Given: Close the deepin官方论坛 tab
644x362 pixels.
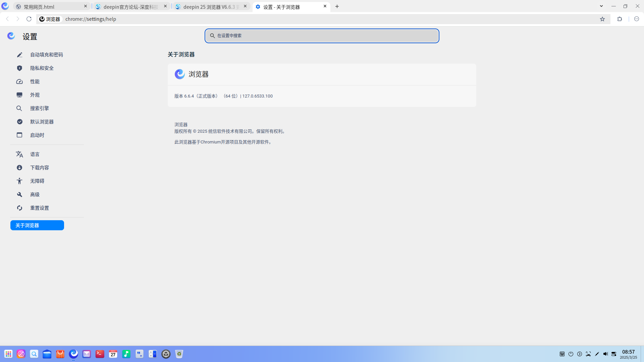Looking at the screenshot, I should click(165, 6).
